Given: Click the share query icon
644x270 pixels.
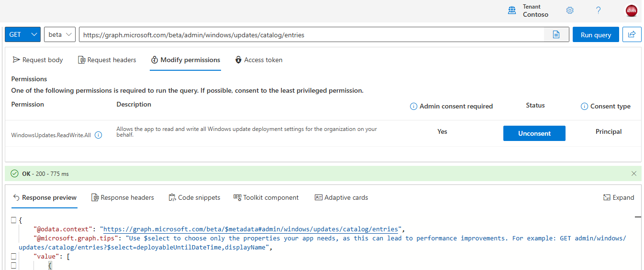Looking at the screenshot, I should [632, 34].
